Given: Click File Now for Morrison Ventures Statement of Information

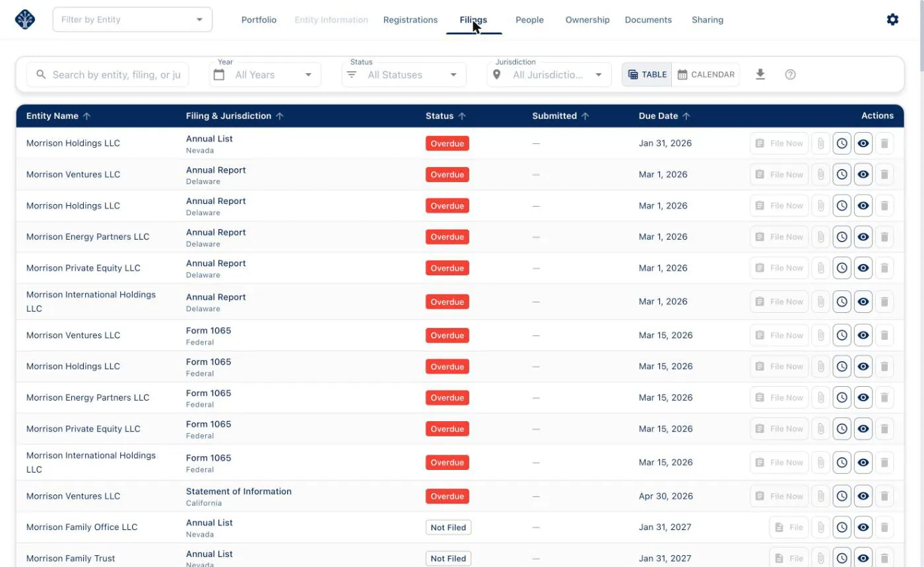Looking at the screenshot, I should pyautogui.click(x=779, y=496).
